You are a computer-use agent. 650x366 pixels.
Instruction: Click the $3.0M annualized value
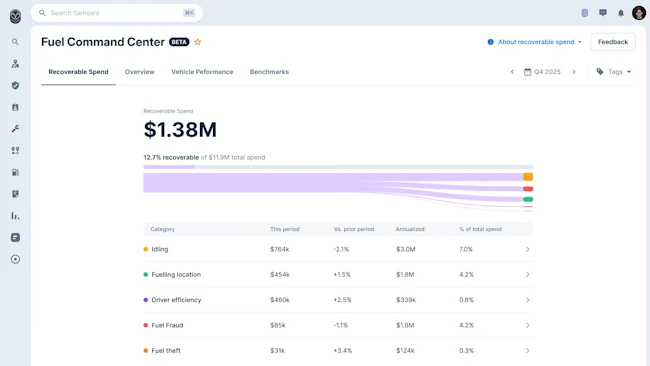click(x=405, y=249)
